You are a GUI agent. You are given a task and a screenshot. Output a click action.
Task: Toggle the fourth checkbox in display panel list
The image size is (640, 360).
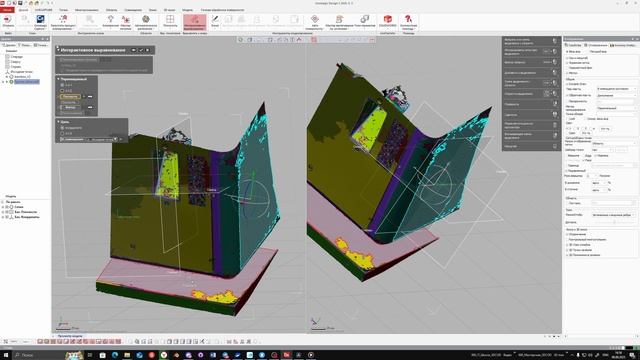[567, 73]
